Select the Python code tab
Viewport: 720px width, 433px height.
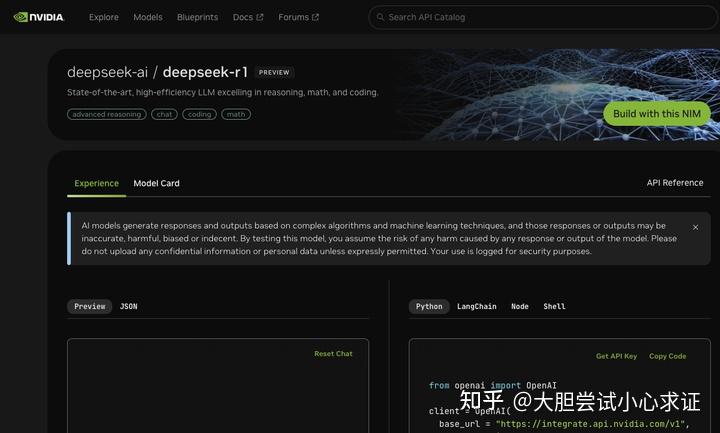429,306
